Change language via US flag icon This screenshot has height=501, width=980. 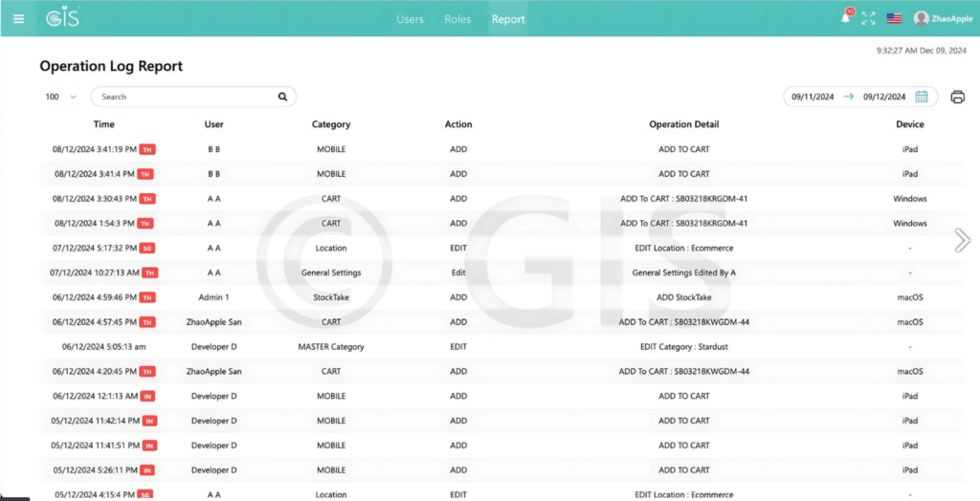point(894,18)
